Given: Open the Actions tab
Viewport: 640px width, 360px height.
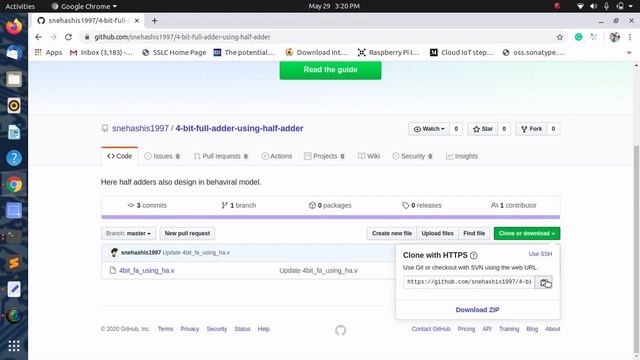Looking at the screenshot, I should tap(276, 156).
